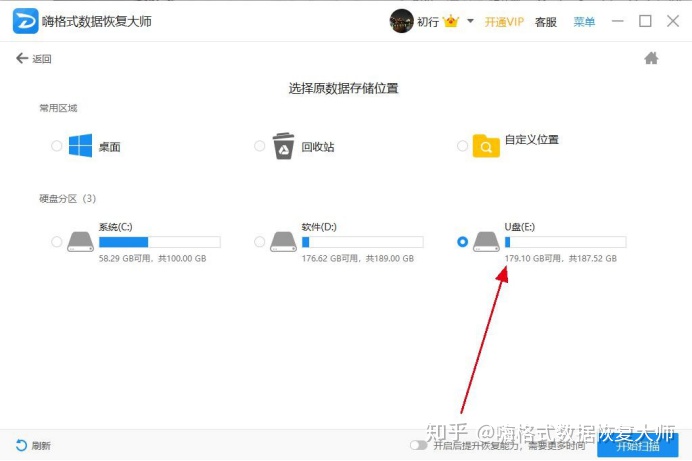Toggle the deep recovery switch
Viewport: 692px width, 461px height.
(418, 446)
